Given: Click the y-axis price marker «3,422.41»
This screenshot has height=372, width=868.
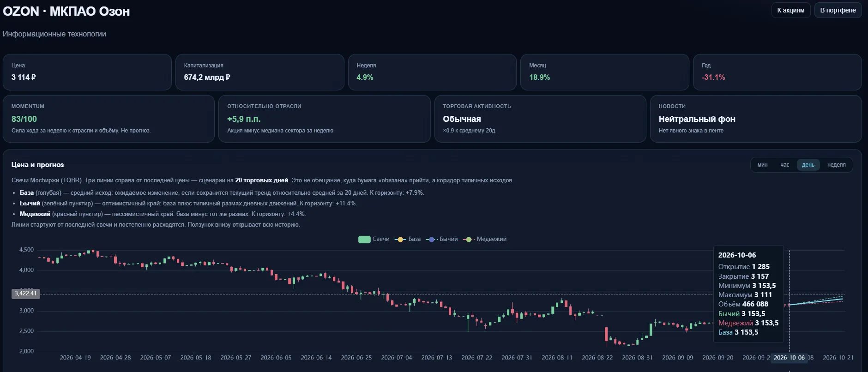Looking at the screenshot, I should tap(25, 294).
